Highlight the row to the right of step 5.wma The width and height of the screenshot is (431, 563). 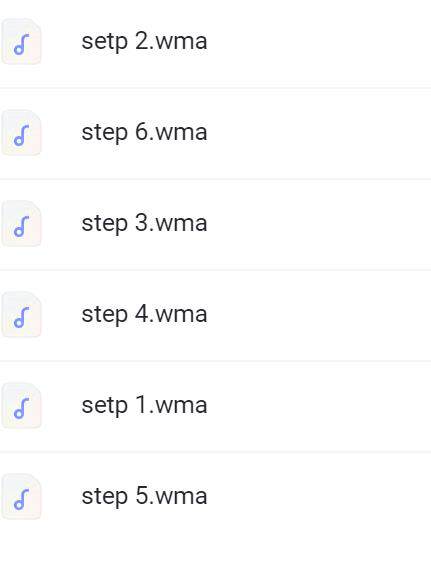(320, 496)
